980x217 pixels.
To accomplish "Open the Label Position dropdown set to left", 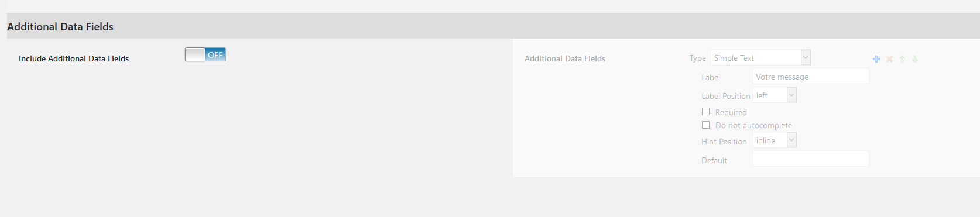I will click(775, 95).
